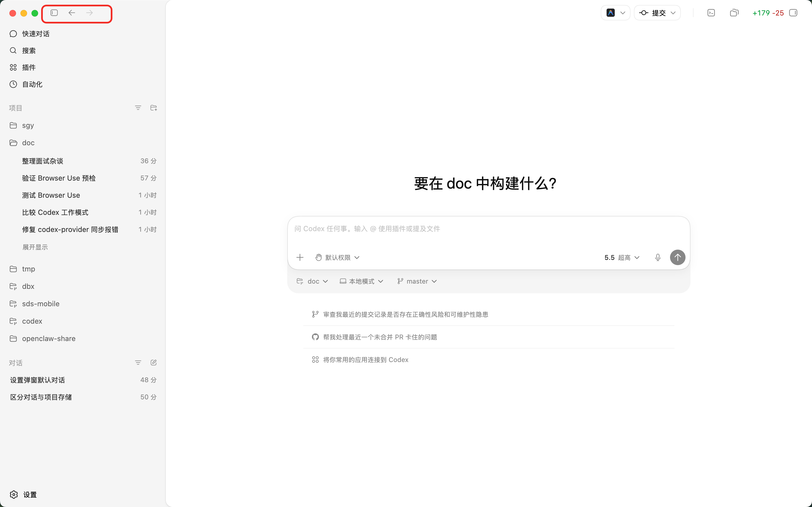Click the back navigation arrow
Screen dimensions: 812x507
point(72,13)
